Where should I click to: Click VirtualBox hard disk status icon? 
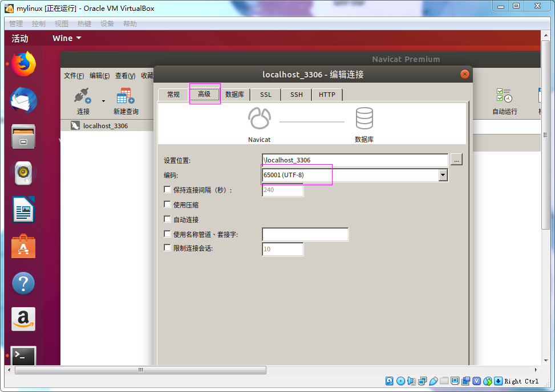(x=390, y=381)
